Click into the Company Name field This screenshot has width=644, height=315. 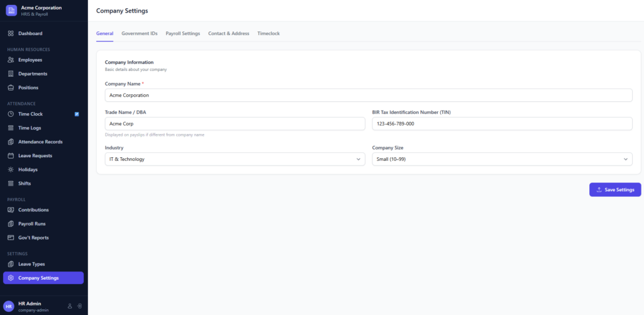pyautogui.click(x=368, y=95)
